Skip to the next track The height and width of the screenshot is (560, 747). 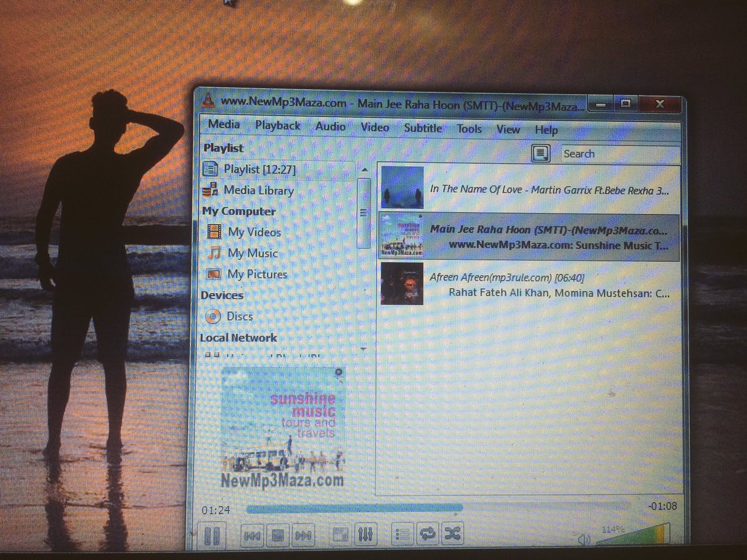(303, 535)
